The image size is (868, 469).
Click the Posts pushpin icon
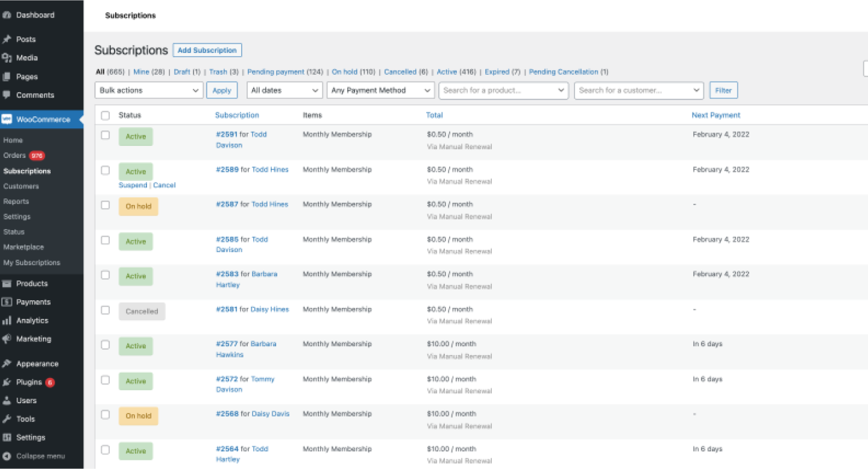click(x=7, y=39)
